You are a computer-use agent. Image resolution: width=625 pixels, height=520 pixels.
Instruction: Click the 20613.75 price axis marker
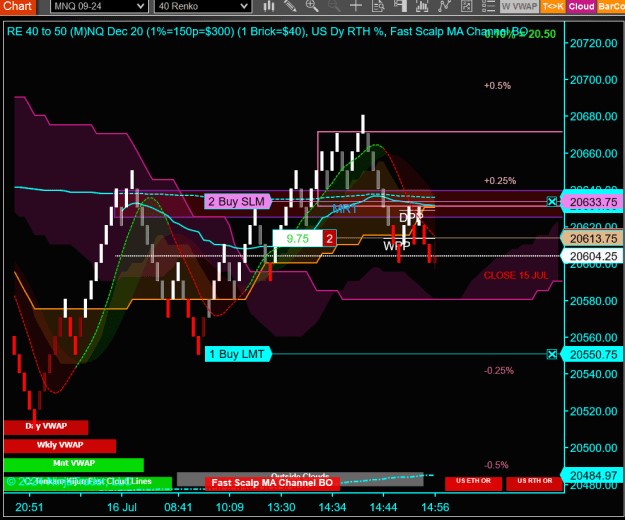click(592, 239)
